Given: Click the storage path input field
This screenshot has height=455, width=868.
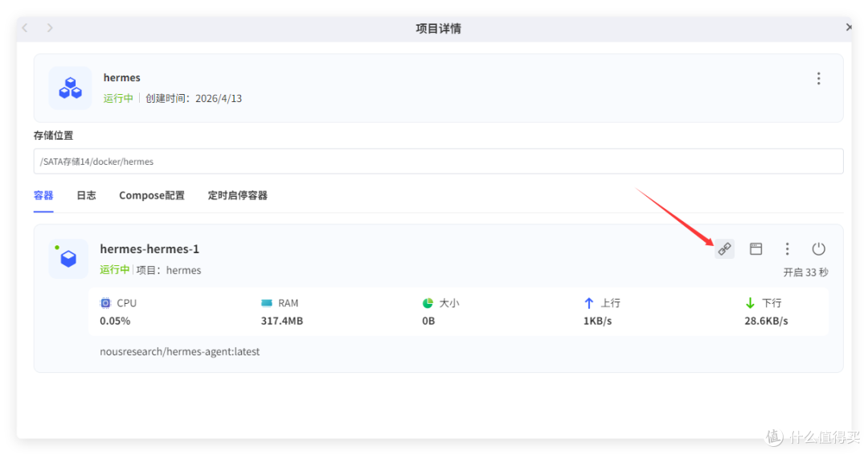Looking at the screenshot, I should pos(439,161).
